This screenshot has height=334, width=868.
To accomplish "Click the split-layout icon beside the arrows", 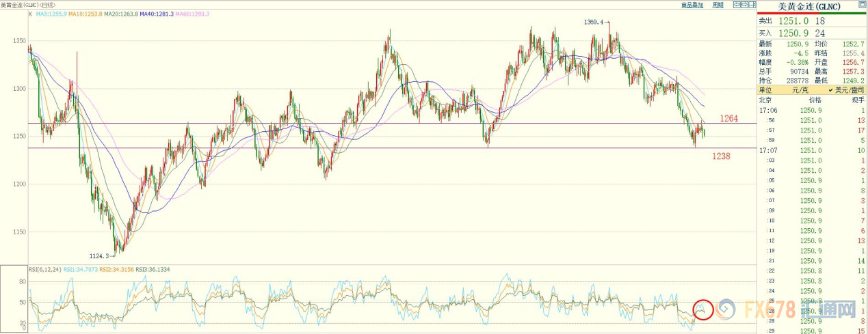I will click(752, 4).
